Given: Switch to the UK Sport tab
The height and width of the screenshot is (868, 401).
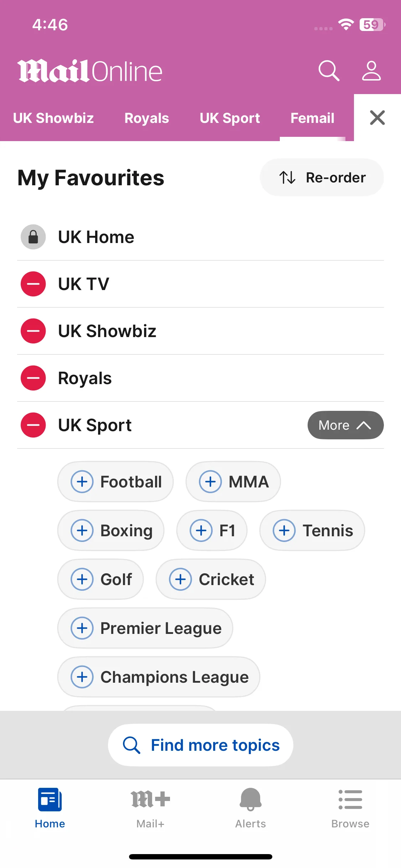Looking at the screenshot, I should click(230, 118).
